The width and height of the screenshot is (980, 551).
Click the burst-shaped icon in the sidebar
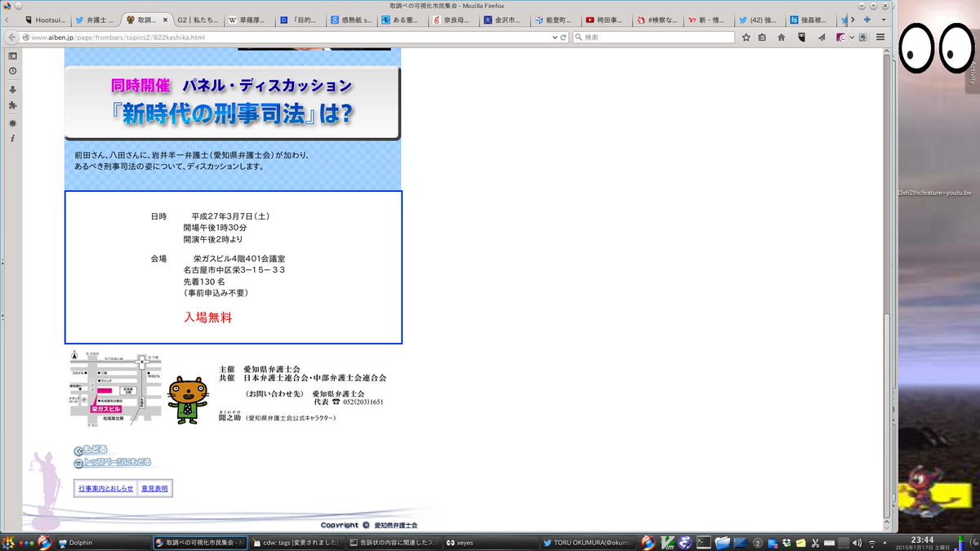12,122
